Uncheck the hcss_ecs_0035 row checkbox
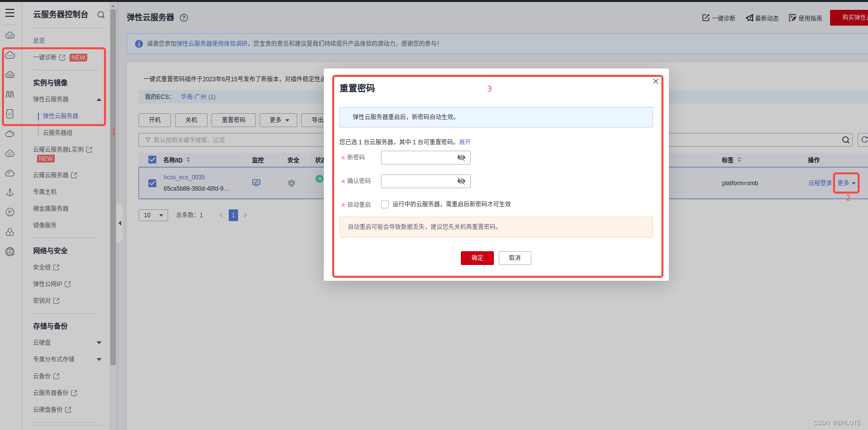 152,183
